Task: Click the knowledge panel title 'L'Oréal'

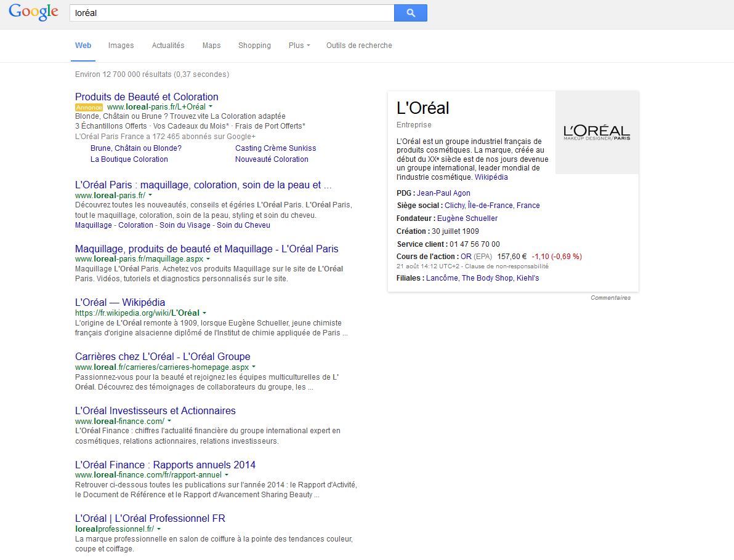Action: coord(422,108)
